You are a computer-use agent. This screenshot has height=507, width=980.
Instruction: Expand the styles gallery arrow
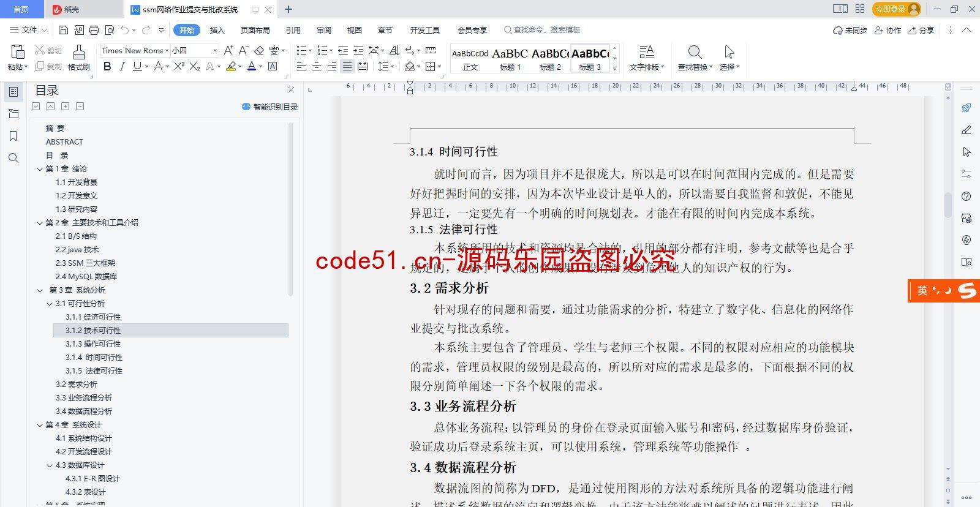point(615,69)
